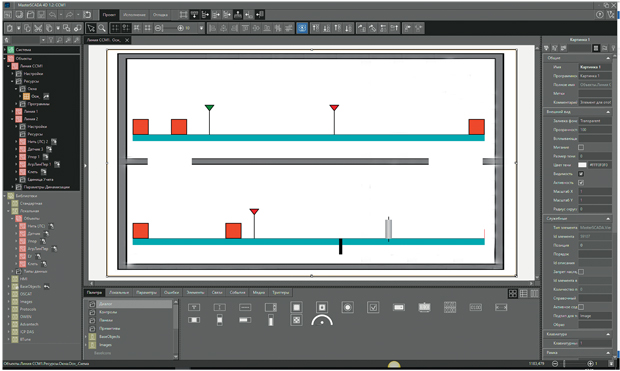Click the black vertical bar under lower conveyor

tap(340, 246)
